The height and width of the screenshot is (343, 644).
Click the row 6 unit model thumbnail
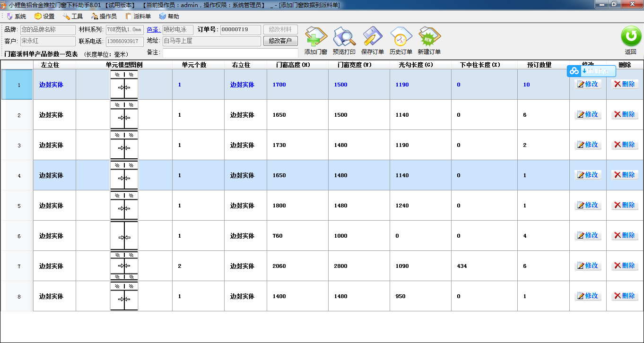click(124, 236)
